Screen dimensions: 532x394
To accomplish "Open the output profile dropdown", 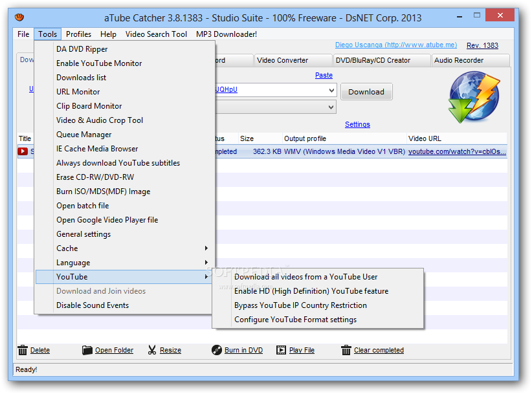I will click(x=331, y=107).
